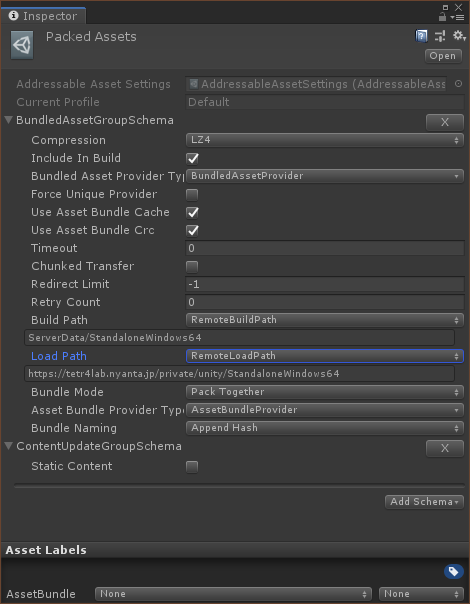Enable the Force Unique Provider checkbox
Viewport: 470px width, 604px height.
pyautogui.click(x=192, y=195)
